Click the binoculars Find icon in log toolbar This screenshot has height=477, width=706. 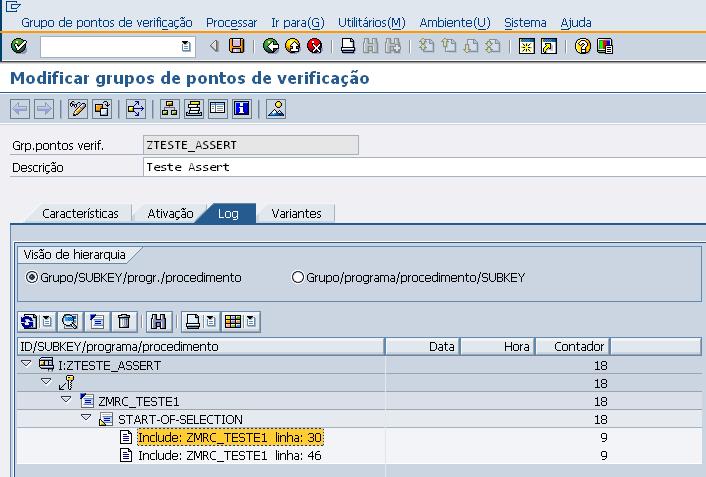(158, 321)
